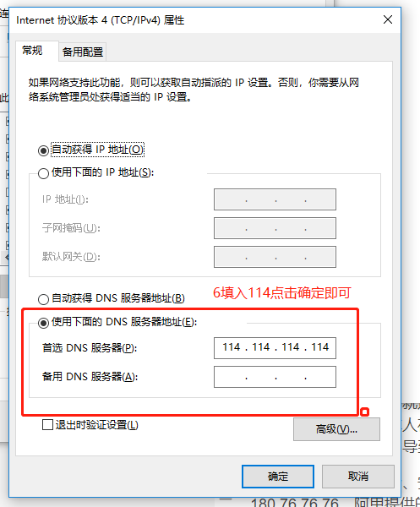Click the 退出时验证设置 label text
Image resolution: width=420 pixels, height=507 pixels.
96,424
